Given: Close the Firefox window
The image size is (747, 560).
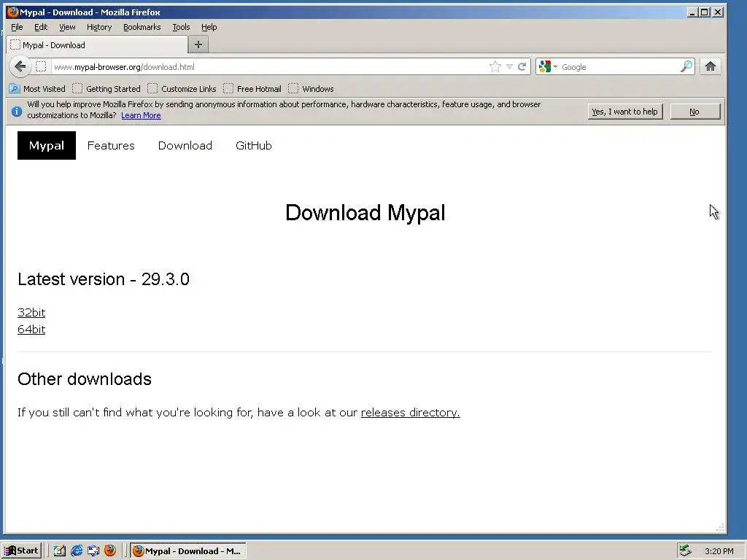Looking at the screenshot, I should (718, 12).
